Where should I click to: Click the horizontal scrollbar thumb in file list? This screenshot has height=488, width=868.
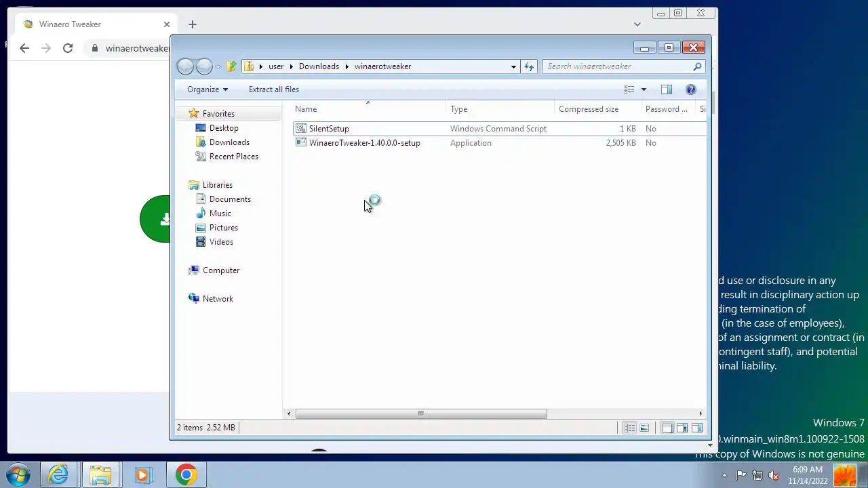[420, 413]
